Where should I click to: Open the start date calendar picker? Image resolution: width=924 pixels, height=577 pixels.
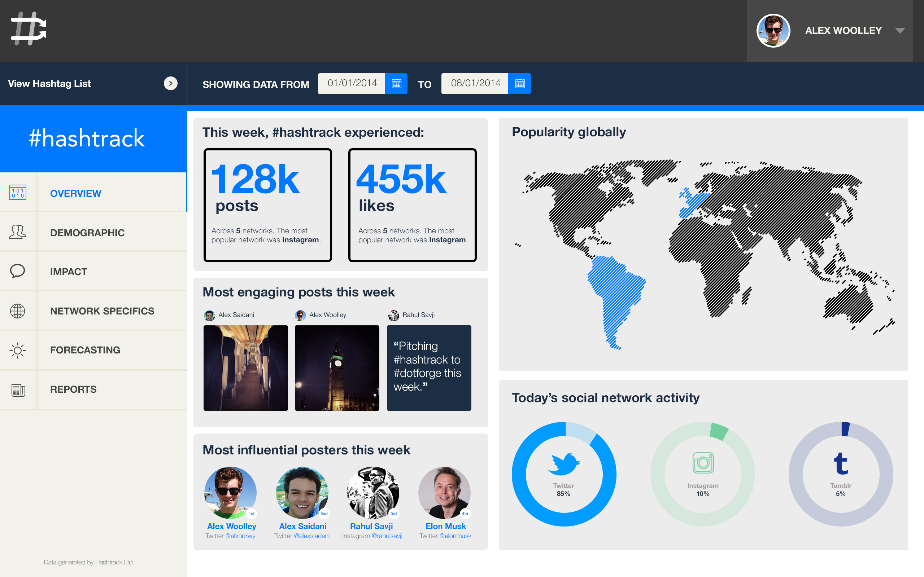click(397, 83)
